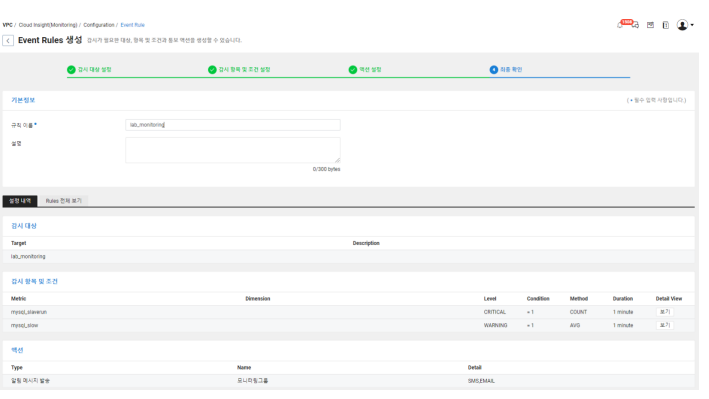Open detail view button for mysql_slaverun
The height and width of the screenshot is (399, 709).
pos(665,312)
